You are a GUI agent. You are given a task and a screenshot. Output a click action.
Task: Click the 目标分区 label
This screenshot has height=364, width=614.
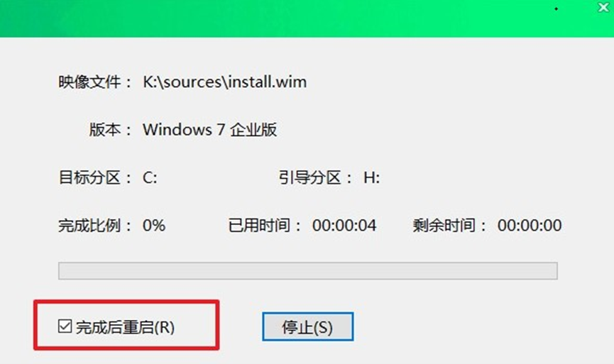pos(89,177)
